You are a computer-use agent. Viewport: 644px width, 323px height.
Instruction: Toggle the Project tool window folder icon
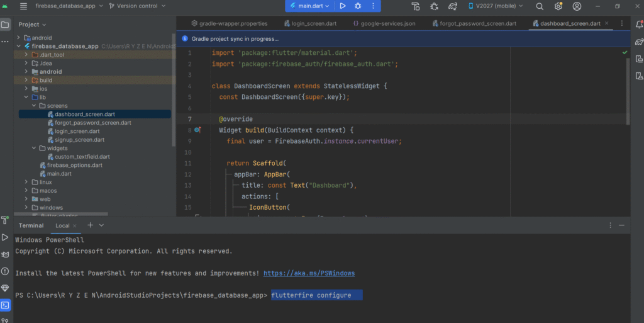(x=5, y=25)
